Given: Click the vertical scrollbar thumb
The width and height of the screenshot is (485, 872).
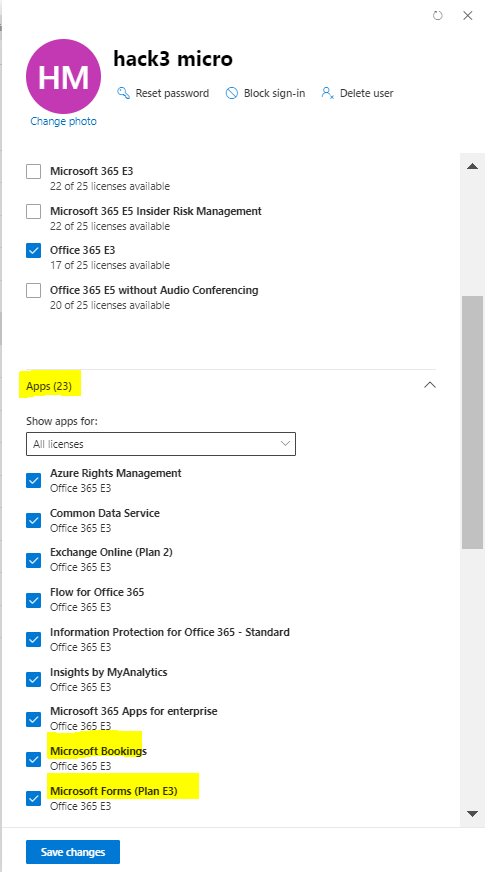Looking at the screenshot, I should [x=473, y=423].
